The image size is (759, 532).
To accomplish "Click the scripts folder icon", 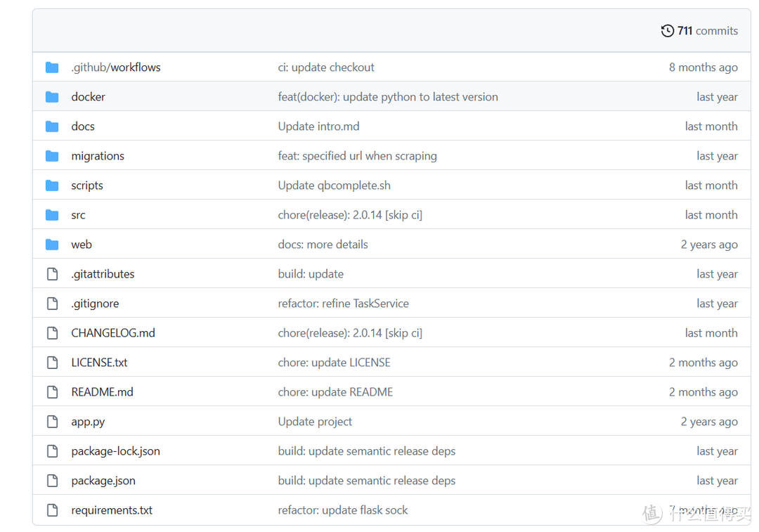I will [52, 186].
